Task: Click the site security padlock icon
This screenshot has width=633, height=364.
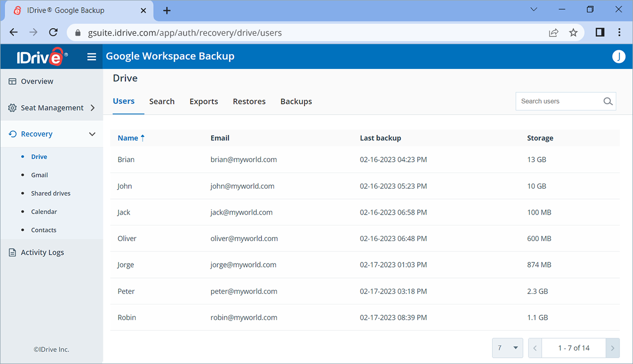Action: [x=77, y=32]
